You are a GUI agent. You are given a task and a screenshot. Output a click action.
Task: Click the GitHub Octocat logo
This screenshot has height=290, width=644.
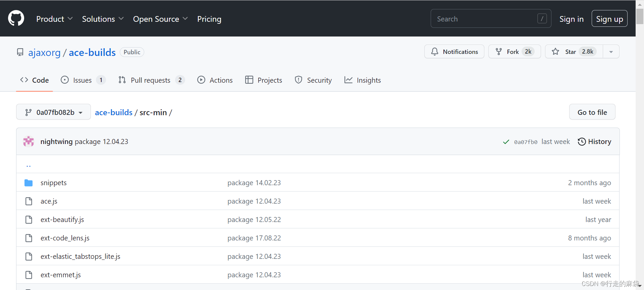pos(16,18)
